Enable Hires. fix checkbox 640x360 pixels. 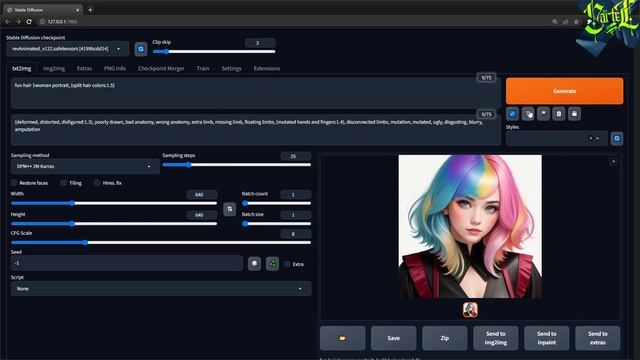97,183
